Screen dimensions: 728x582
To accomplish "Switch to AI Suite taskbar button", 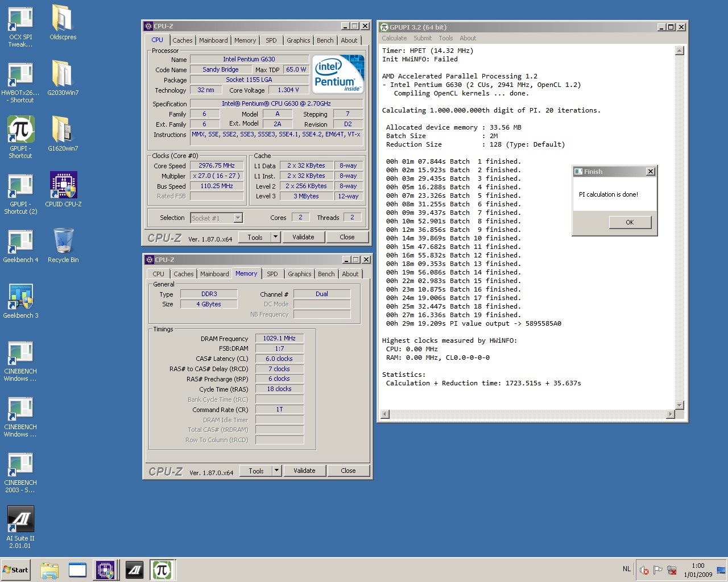I will pos(134,570).
